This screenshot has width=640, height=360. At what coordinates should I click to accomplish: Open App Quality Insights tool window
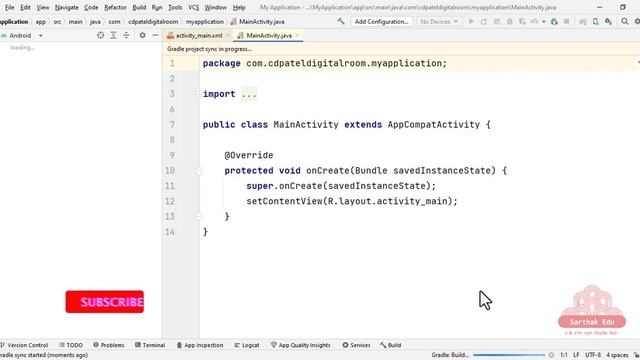pyautogui.click(x=300, y=345)
